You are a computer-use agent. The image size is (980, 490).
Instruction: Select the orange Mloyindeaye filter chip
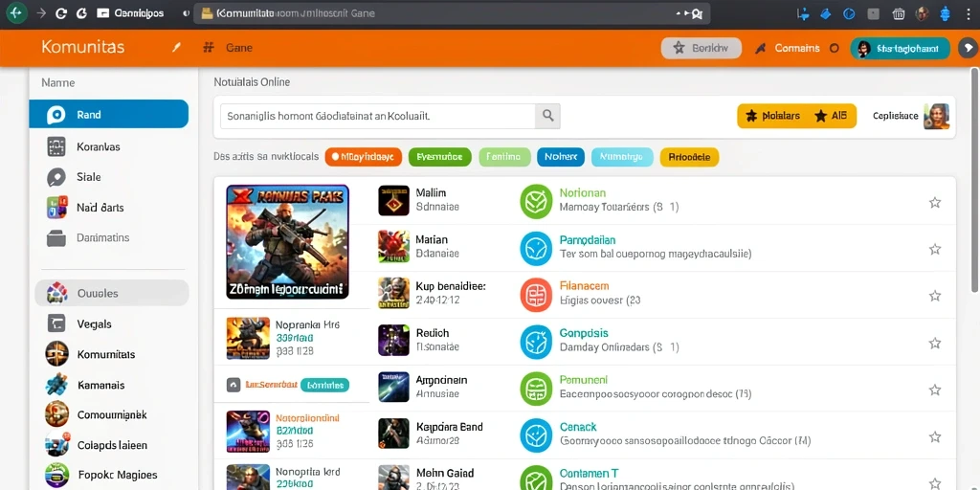363,157
